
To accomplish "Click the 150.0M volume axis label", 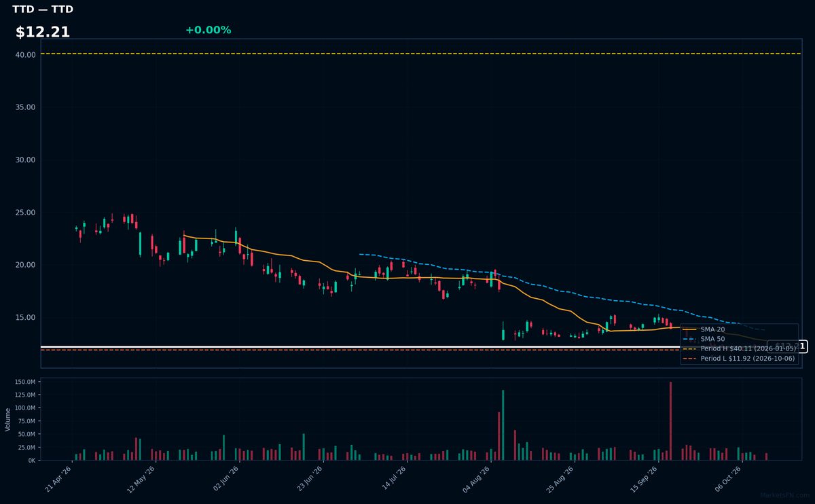I will pyautogui.click(x=24, y=382).
